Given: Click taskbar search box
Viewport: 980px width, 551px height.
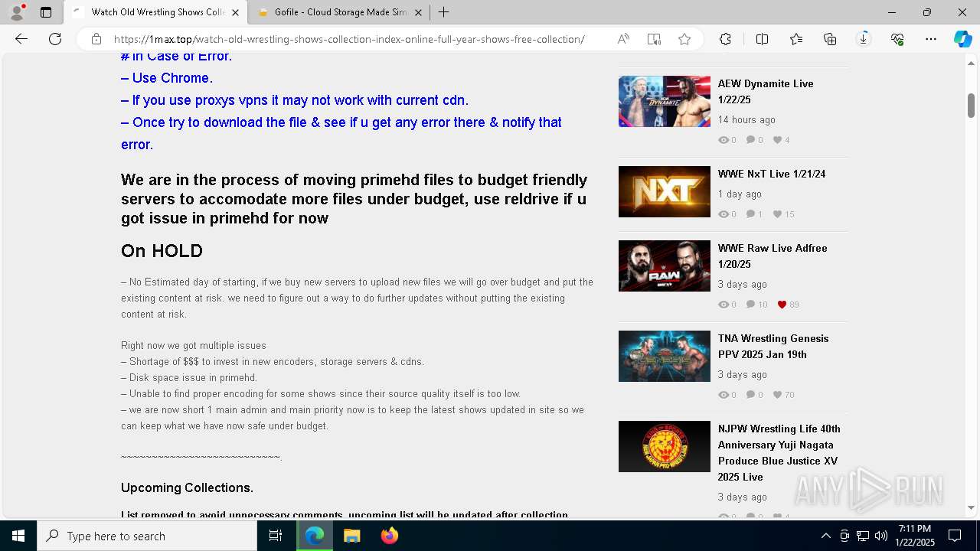Looking at the screenshot, I should 147,536.
